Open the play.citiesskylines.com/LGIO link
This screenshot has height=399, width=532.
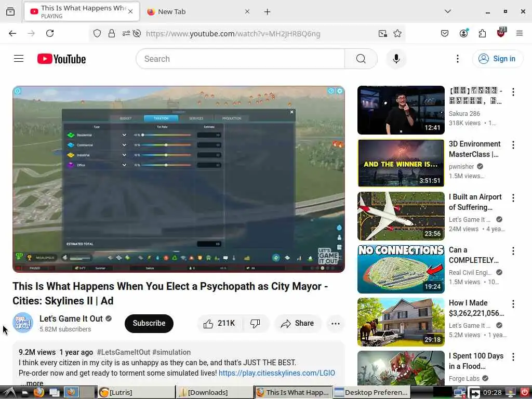(276, 373)
